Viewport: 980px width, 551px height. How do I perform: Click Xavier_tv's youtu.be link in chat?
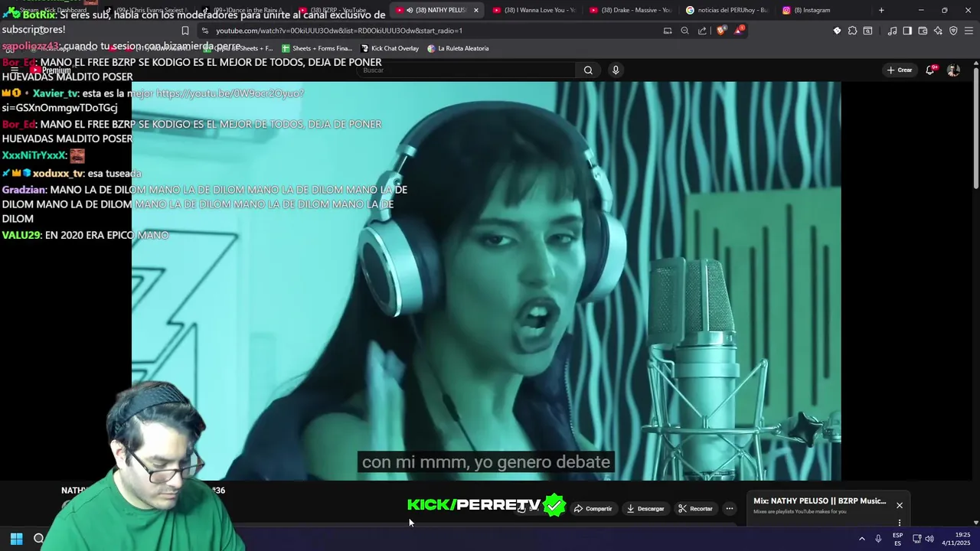(x=230, y=93)
